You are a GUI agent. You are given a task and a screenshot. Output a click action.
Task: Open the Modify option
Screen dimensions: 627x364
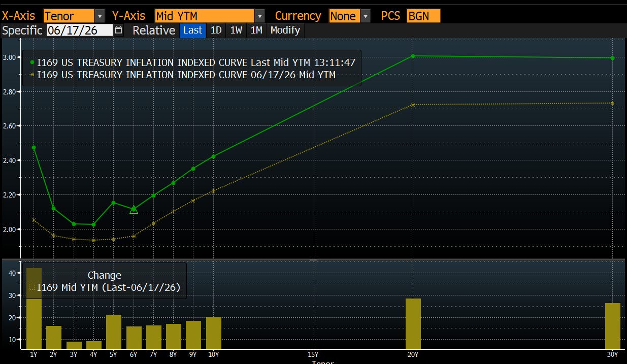285,30
